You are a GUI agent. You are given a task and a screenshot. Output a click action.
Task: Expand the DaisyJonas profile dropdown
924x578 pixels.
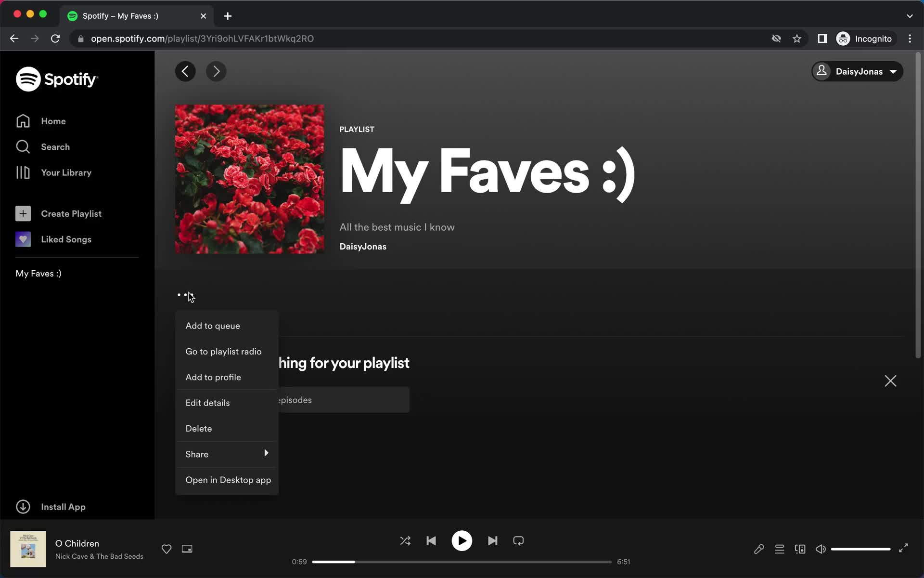[857, 71]
